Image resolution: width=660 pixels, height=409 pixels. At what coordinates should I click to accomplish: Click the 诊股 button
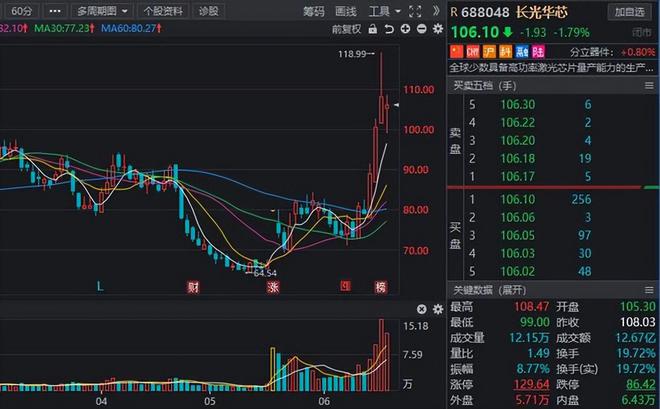[x=208, y=11]
